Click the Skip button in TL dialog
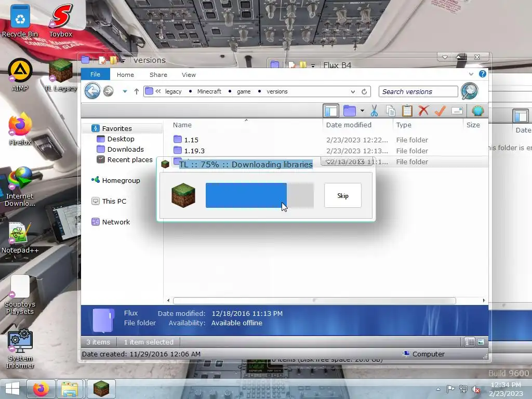This screenshot has width=532, height=399. coord(343,195)
